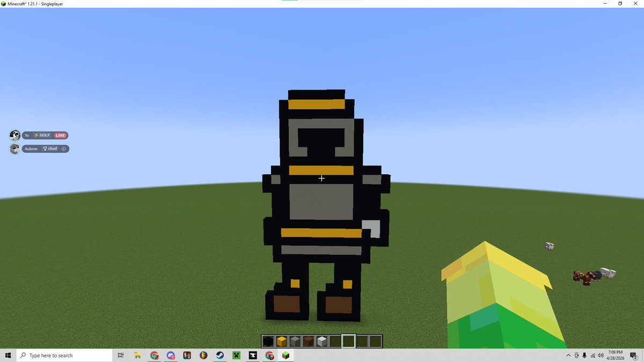644x362 pixels.
Task: Select the black concrete hotbar slot
Action: coord(268,342)
